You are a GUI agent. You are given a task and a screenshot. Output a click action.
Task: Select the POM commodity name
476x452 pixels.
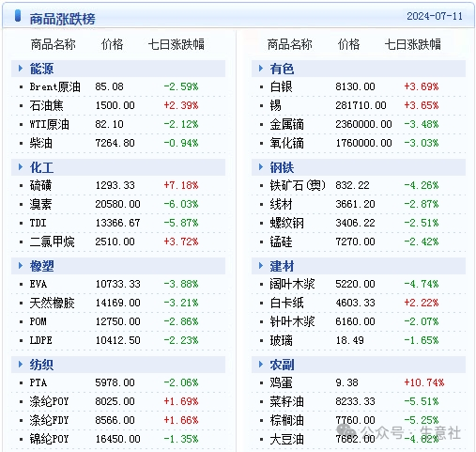38,321
